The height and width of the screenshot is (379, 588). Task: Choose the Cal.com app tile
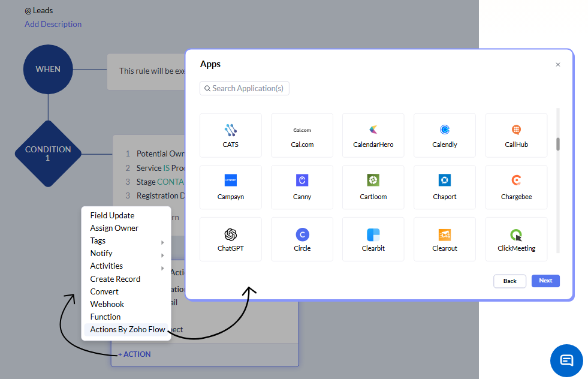coord(302,136)
